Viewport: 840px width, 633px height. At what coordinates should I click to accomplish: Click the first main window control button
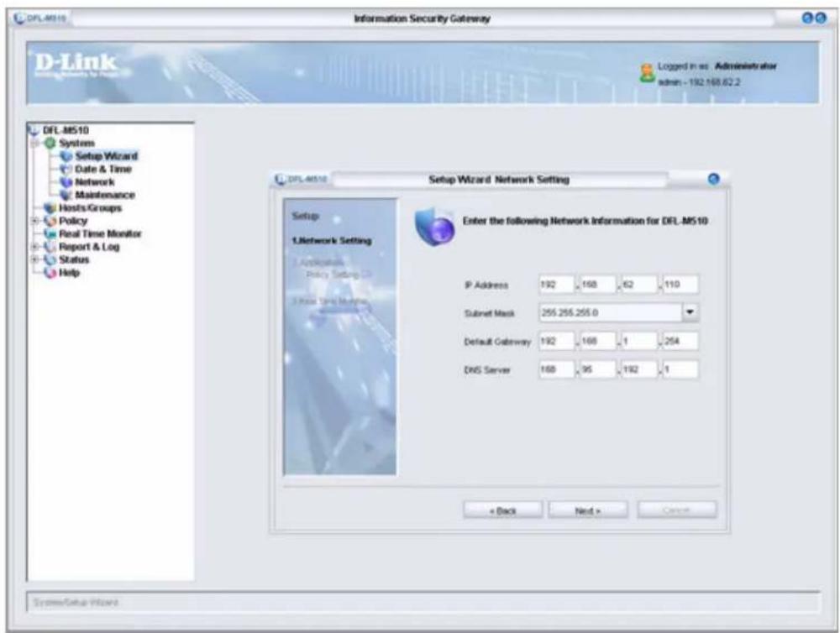point(806,18)
